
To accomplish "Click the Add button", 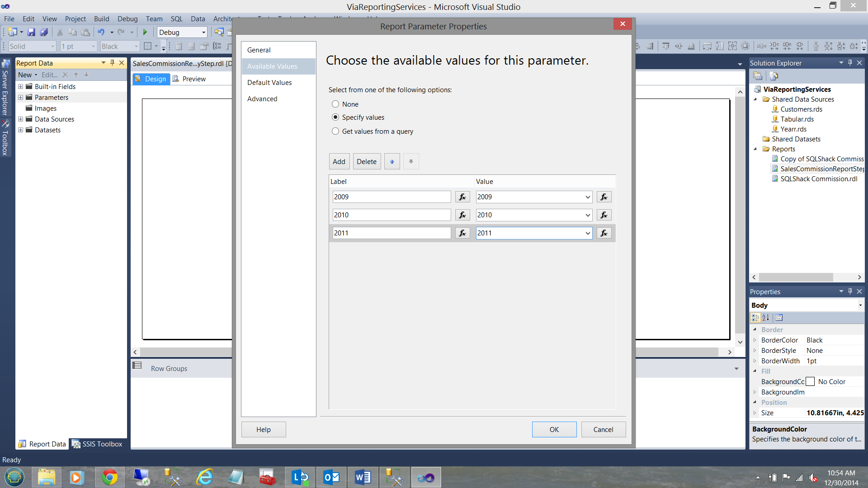I will coord(339,162).
